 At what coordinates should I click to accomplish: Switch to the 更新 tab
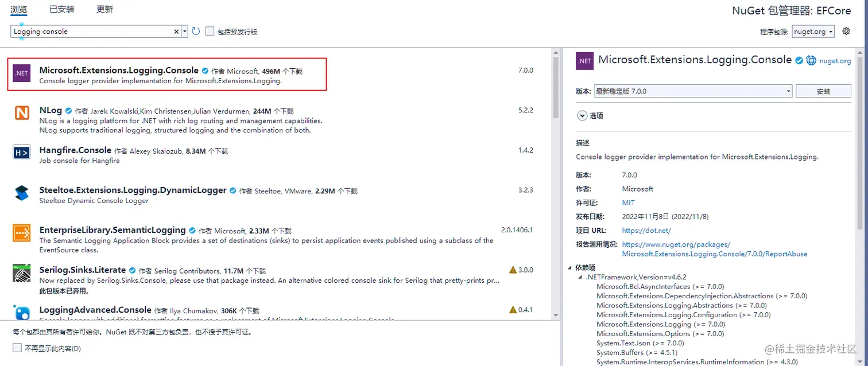(104, 9)
